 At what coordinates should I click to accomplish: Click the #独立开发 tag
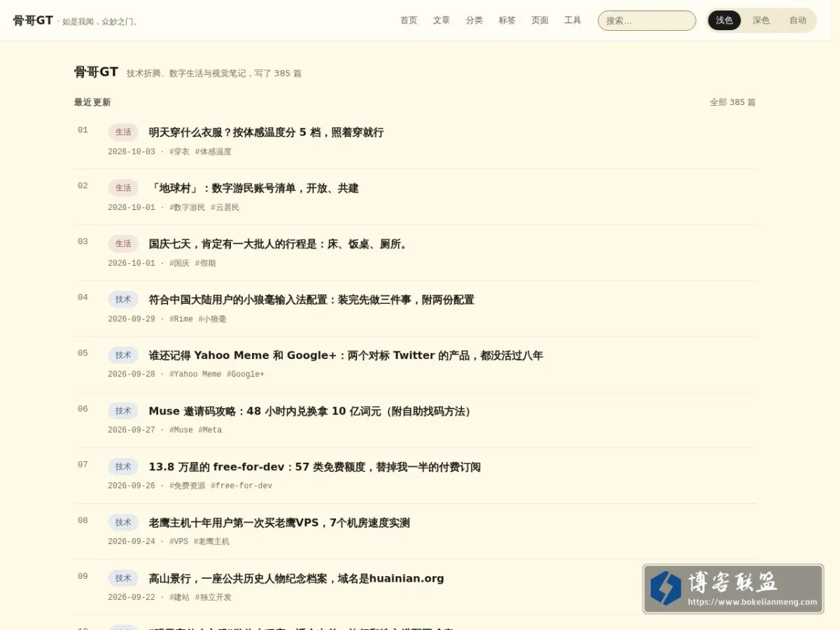click(213, 598)
